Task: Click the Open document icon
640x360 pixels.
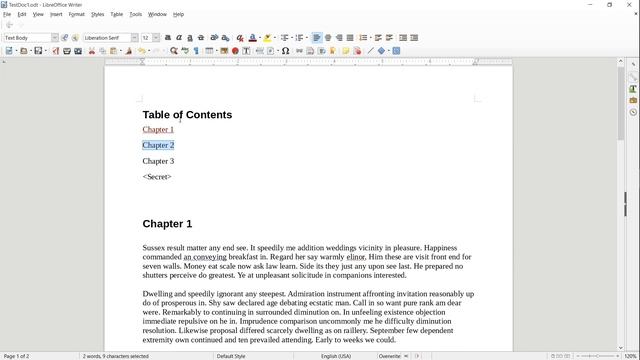Action: click(24, 51)
